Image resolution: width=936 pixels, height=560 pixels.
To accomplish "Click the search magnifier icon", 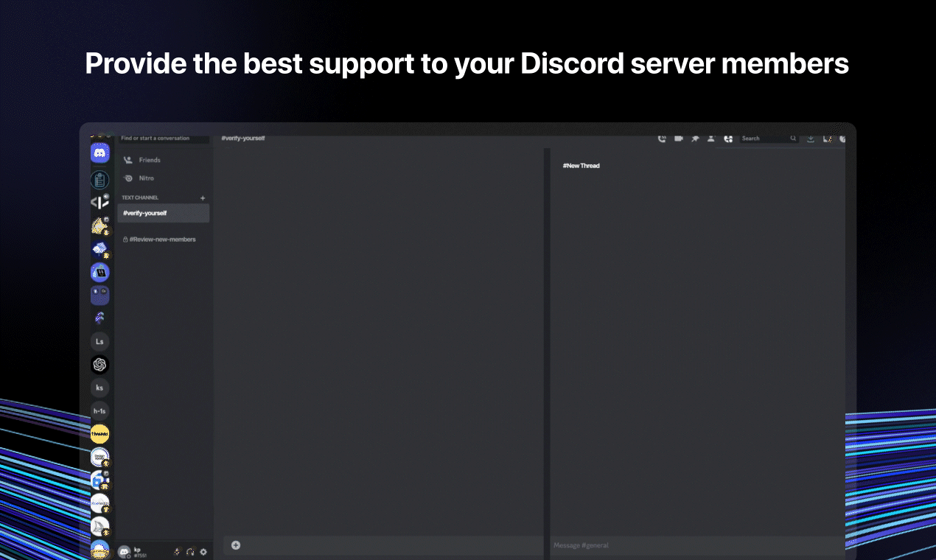I will click(x=793, y=139).
